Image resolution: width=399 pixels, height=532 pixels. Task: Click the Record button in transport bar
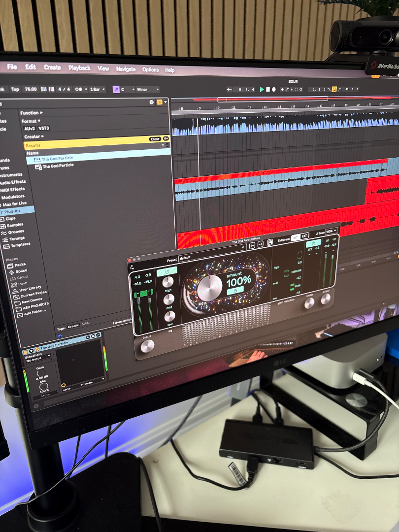274,89
